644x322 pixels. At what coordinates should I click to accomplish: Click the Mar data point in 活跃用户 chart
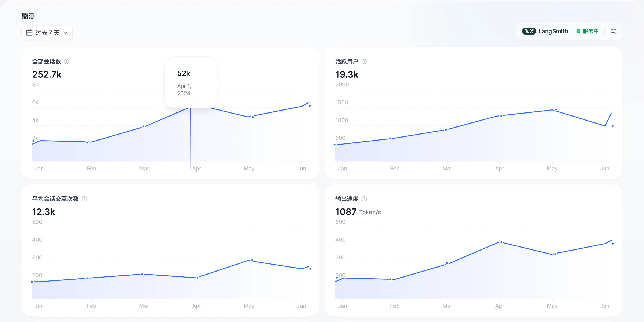tap(446, 130)
